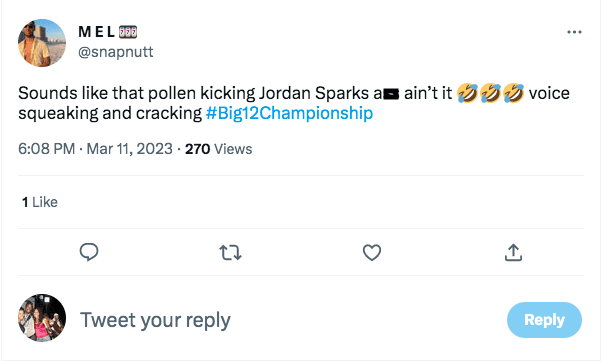The height and width of the screenshot is (361, 602).
Task: Click the tweet text about Jordan Sparks
Action: point(294,103)
